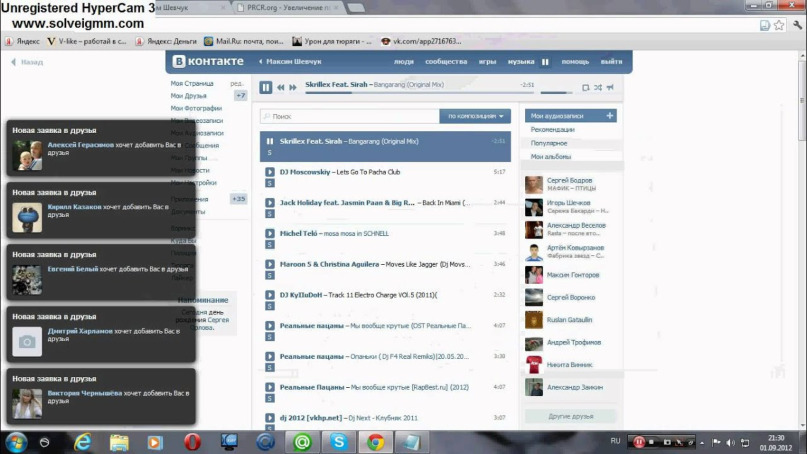The image size is (807, 454).
Task: Open Chrome wrench settings menu
Action: (797, 25)
